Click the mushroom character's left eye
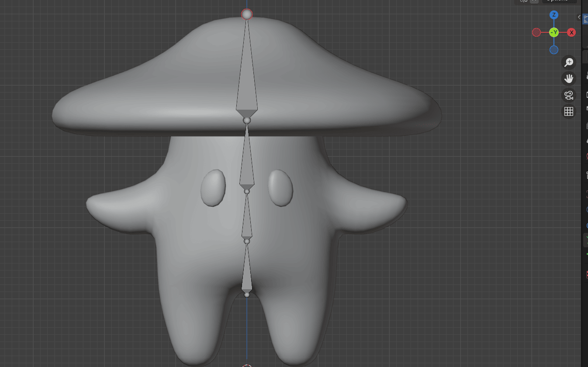Viewport: 588px width, 367px height. 213,188
